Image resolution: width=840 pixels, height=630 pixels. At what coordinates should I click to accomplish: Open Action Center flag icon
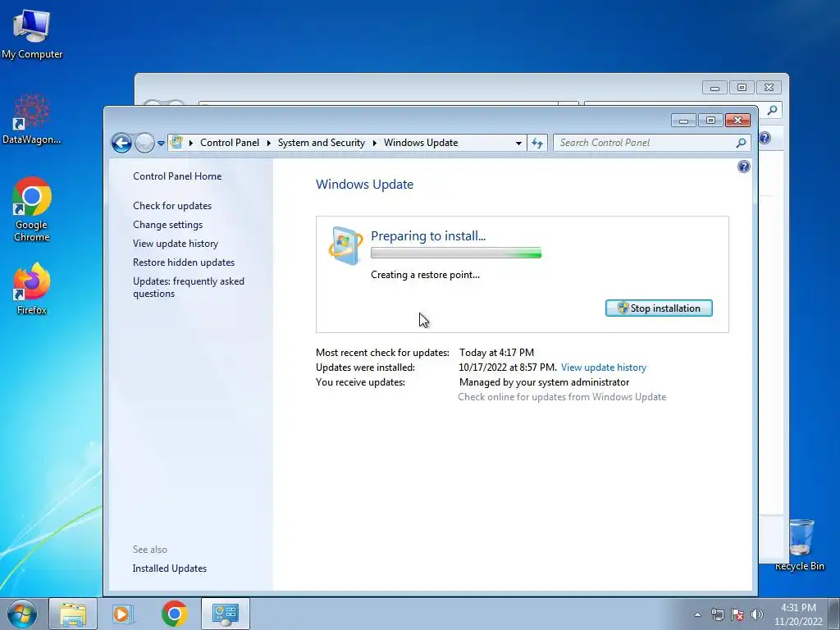(737, 614)
